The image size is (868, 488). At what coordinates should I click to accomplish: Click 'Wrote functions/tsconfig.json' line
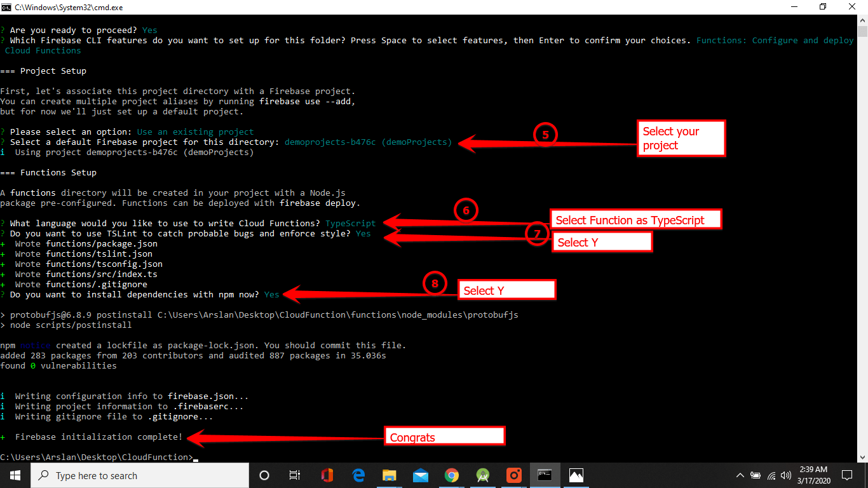[x=81, y=264]
